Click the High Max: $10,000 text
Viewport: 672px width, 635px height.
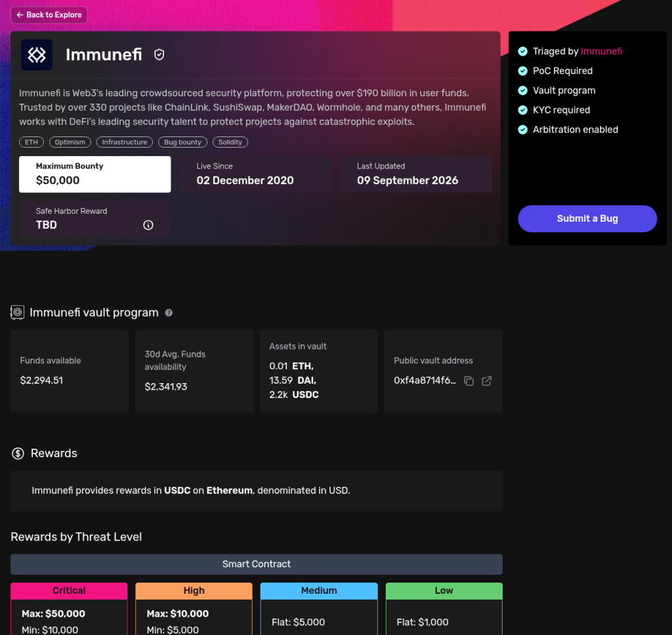(x=178, y=613)
